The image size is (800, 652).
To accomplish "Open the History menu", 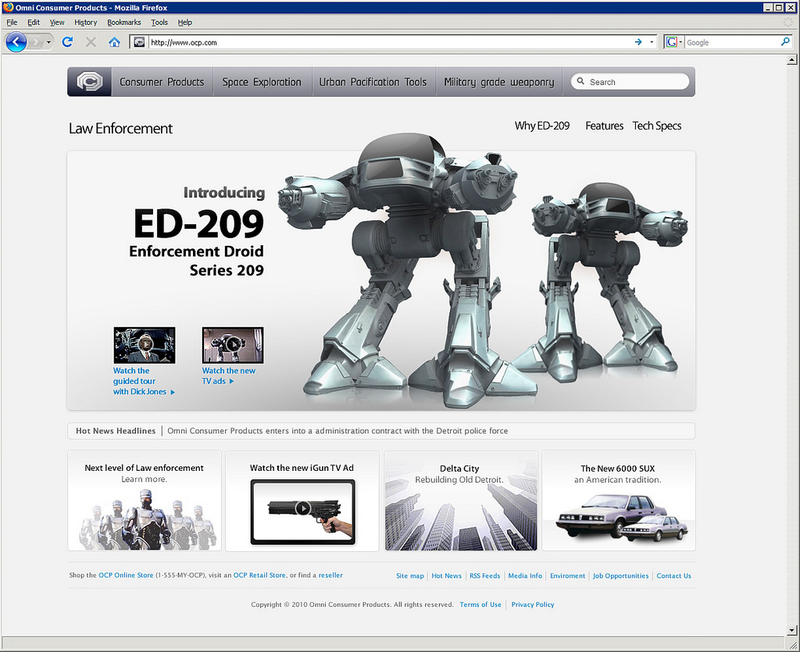I will [86, 22].
